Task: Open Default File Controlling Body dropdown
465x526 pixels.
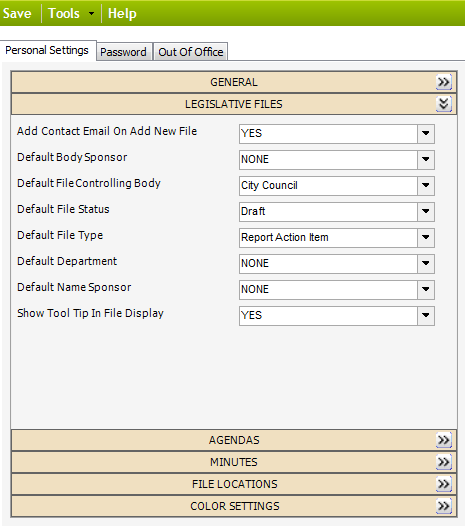Action: point(337,186)
